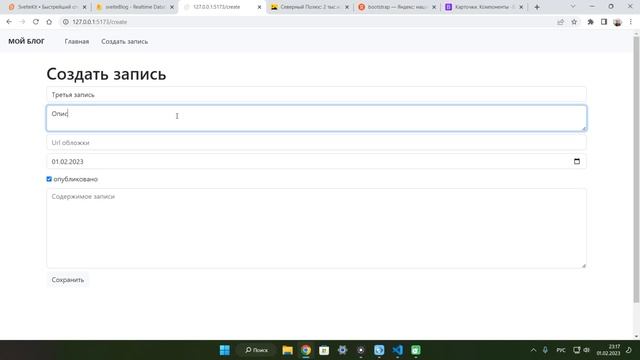Switch to the SvelteKit browser tab
Viewport: 640px width, 360px height.
[x=47, y=7]
